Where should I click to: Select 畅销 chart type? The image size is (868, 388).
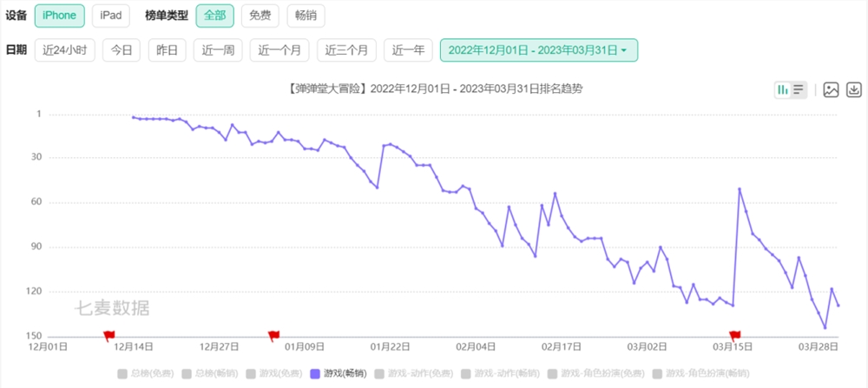[306, 16]
